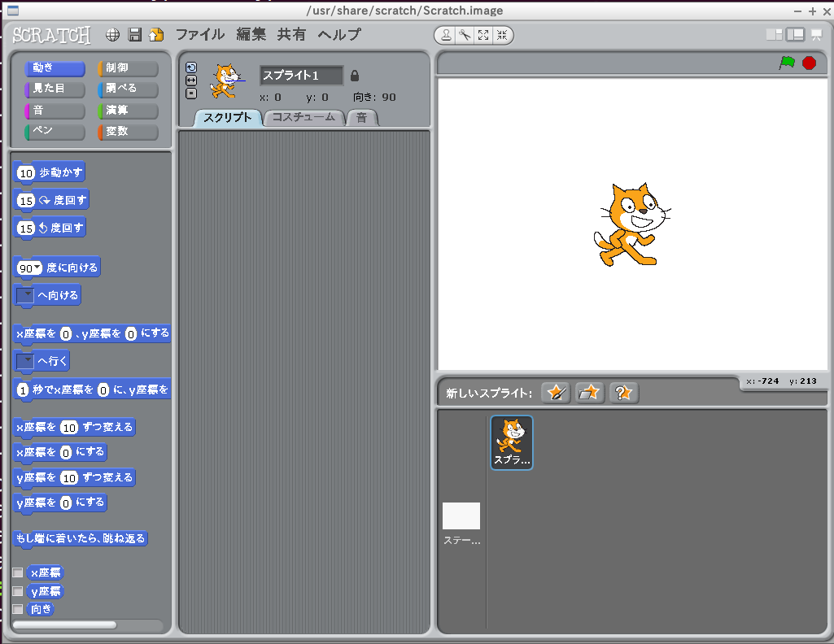Click the blocks palette horizontal scrollbar

[x=64, y=624]
